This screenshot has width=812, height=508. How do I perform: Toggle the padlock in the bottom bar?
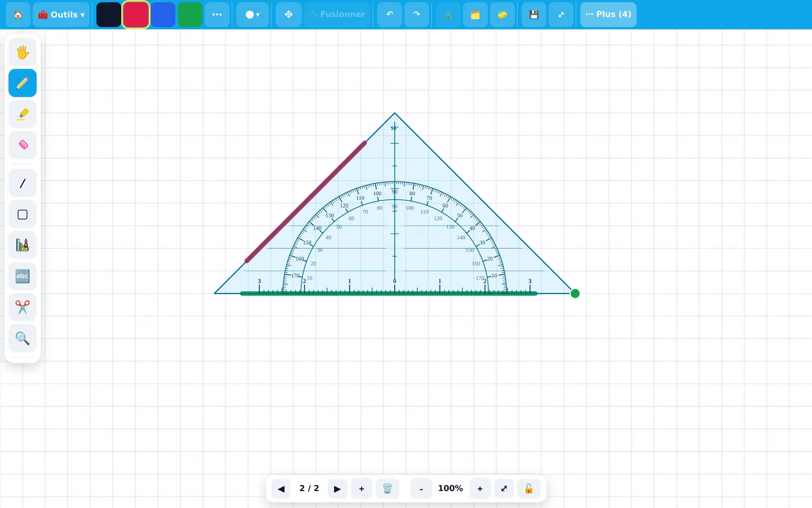tap(529, 489)
